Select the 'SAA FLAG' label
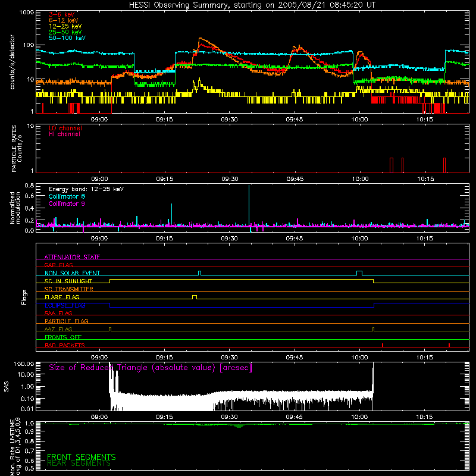The image size is (476, 476). pos(58,313)
